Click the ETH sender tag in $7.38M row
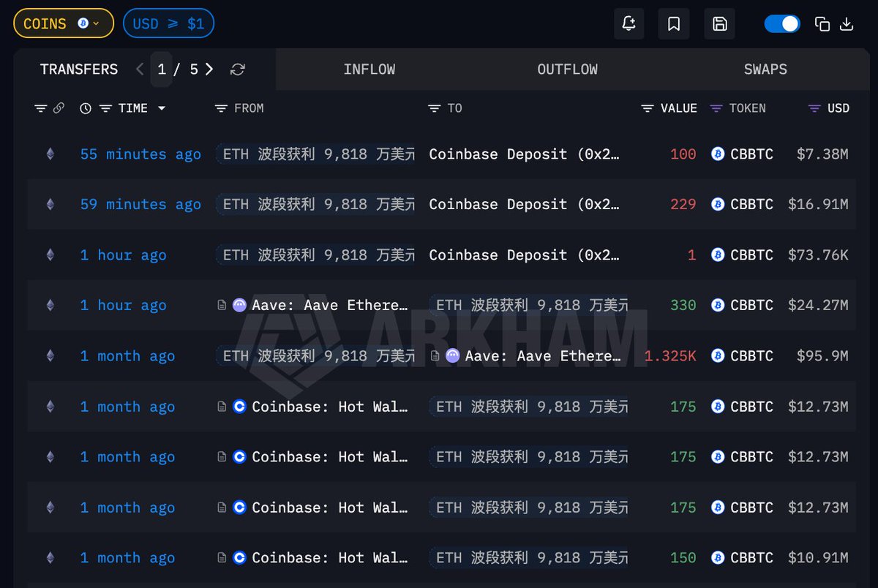 [x=315, y=154]
